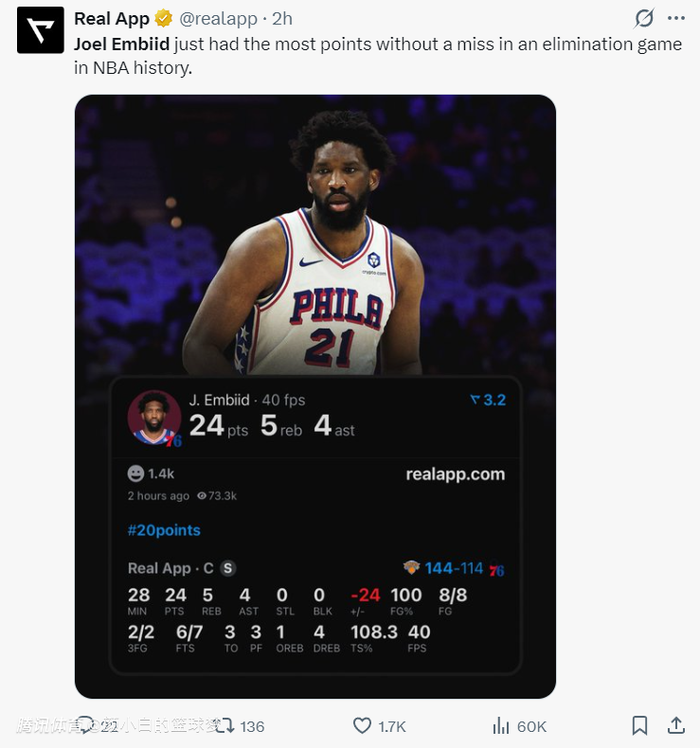Open the three-dot more options menu
Image resolution: width=700 pixels, height=748 pixels.
(x=676, y=19)
